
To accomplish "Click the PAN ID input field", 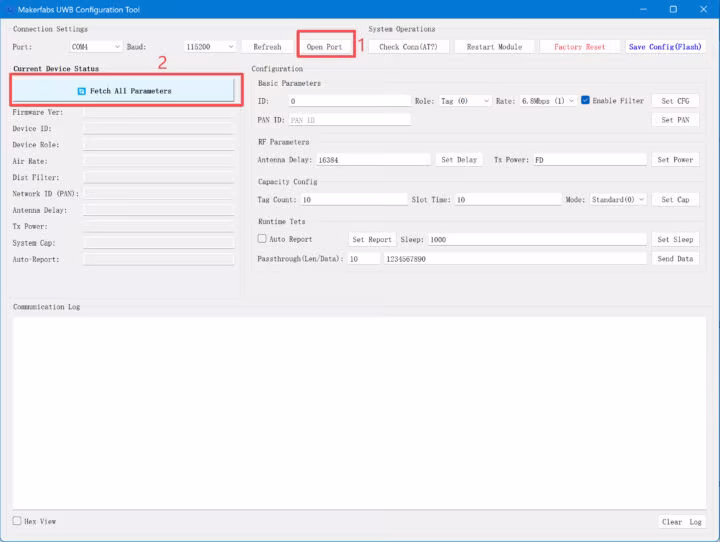I will [x=350, y=120].
